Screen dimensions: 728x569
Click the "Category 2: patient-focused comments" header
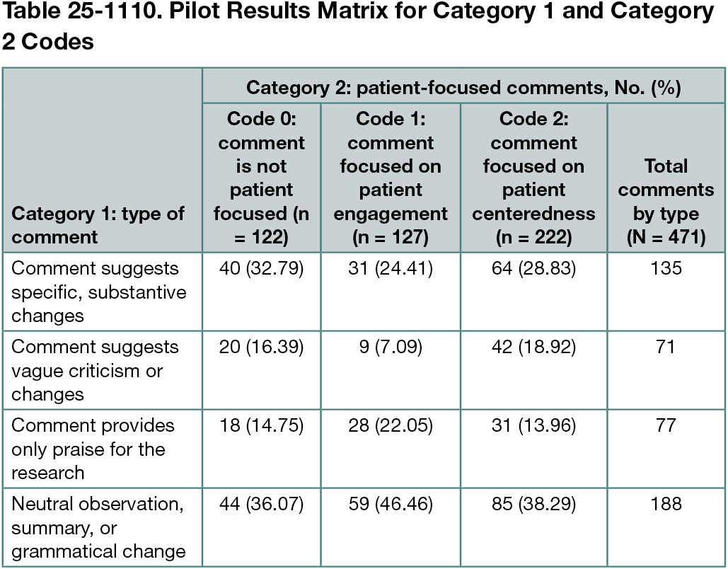pyautogui.click(x=463, y=88)
